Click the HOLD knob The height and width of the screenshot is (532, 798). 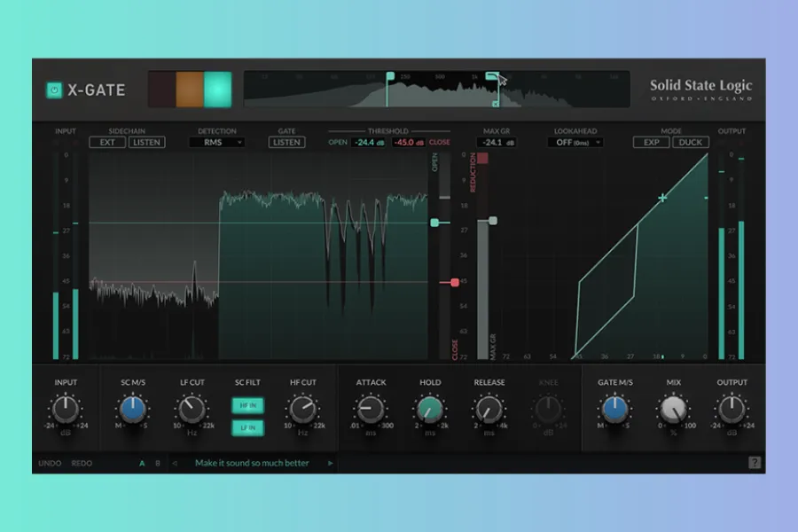[430, 409]
